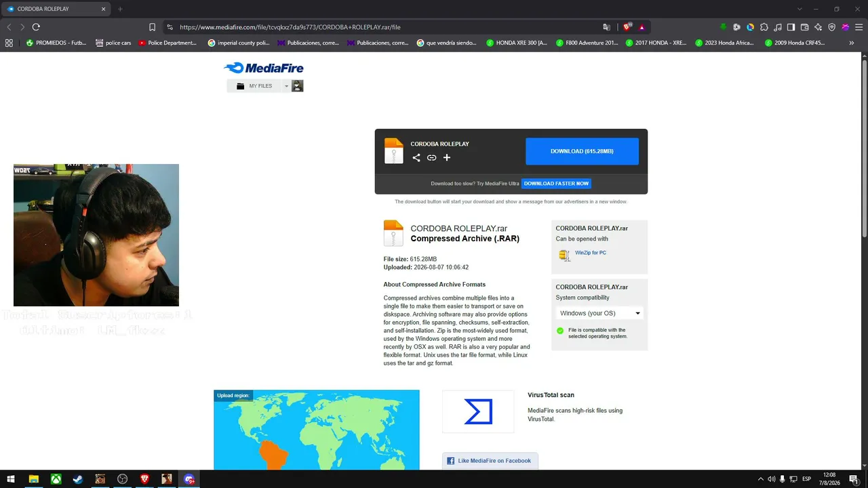The height and width of the screenshot is (488, 868).
Task: Click the green download arrow extension icon
Action: pyautogui.click(x=723, y=27)
